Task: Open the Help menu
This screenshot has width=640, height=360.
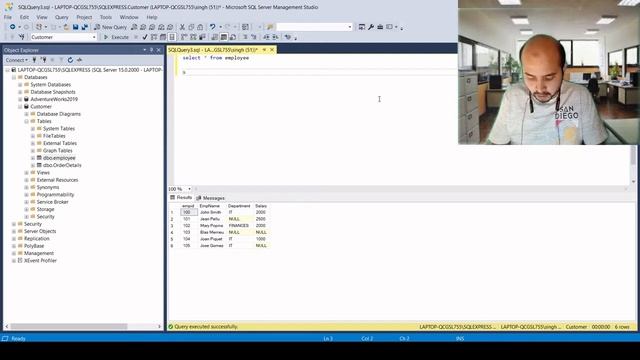Action: (152, 17)
